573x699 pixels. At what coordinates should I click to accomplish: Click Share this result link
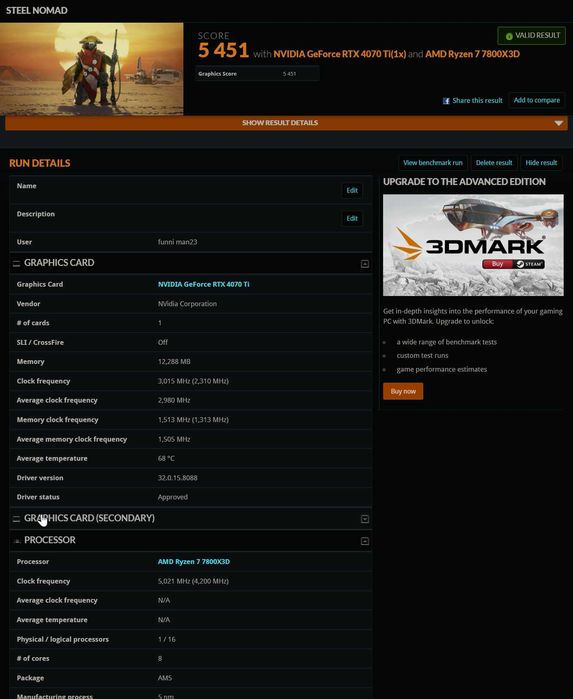pyautogui.click(x=477, y=101)
